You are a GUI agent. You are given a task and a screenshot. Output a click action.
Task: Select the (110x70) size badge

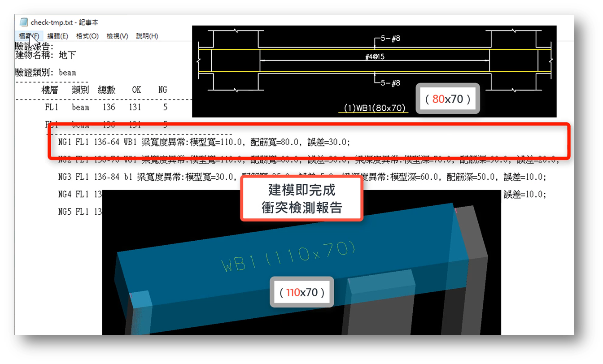point(301,292)
